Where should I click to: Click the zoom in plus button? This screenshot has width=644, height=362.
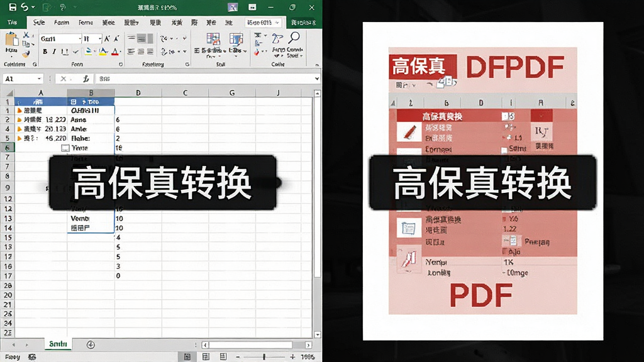pyautogui.click(x=292, y=357)
